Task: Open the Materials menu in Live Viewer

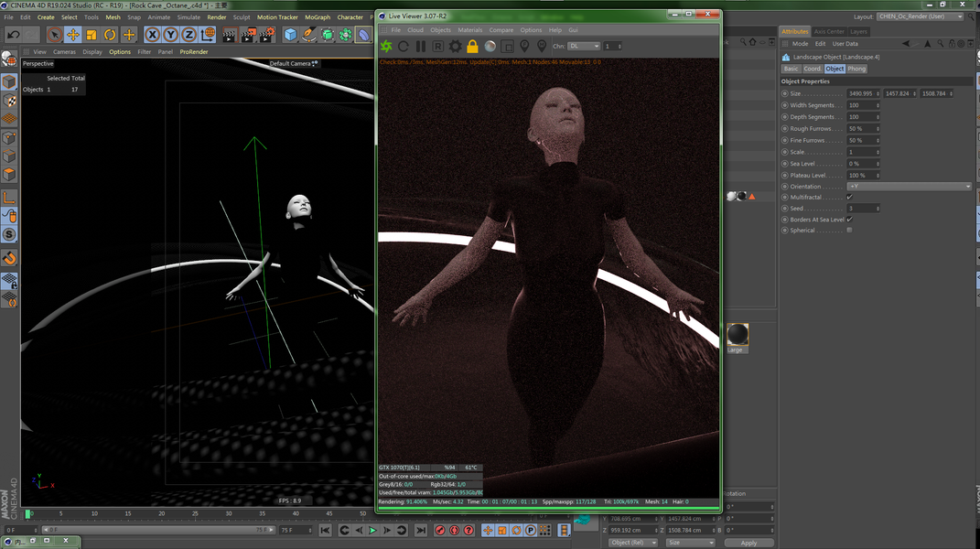Action: coord(469,30)
